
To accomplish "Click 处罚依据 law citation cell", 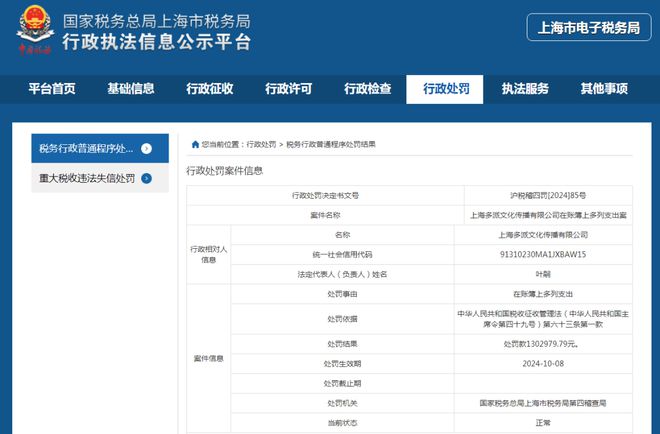I will (x=543, y=319).
